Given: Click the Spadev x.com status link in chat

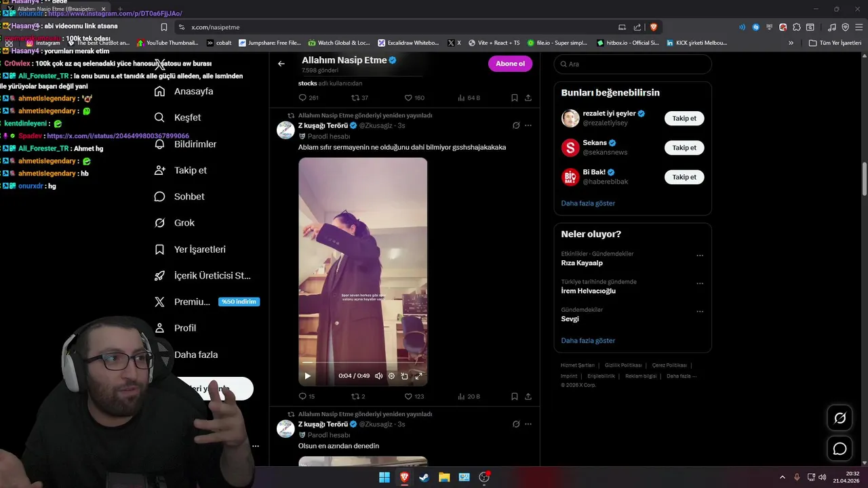Looking at the screenshot, I should pyautogui.click(x=118, y=136).
